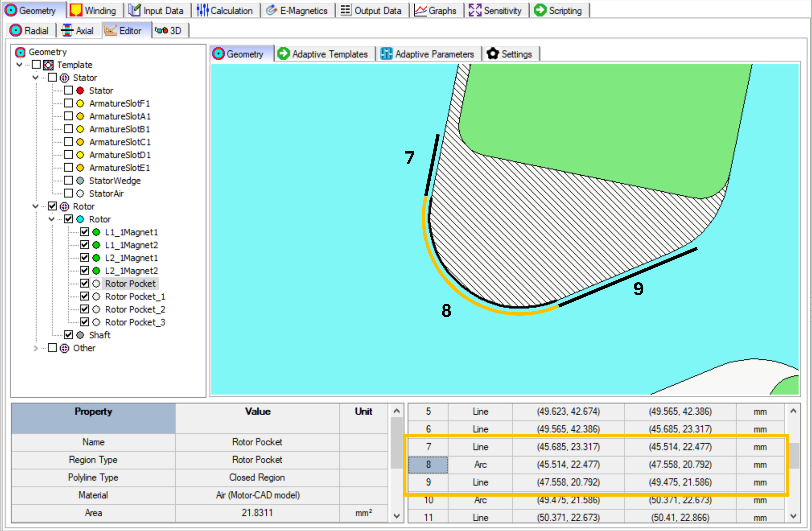Switch to the Radial view tab

[x=30, y=30]
